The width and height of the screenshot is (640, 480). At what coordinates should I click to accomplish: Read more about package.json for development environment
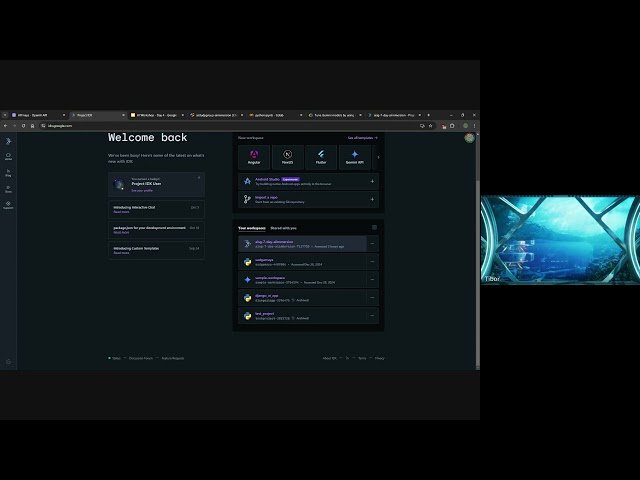121,232
